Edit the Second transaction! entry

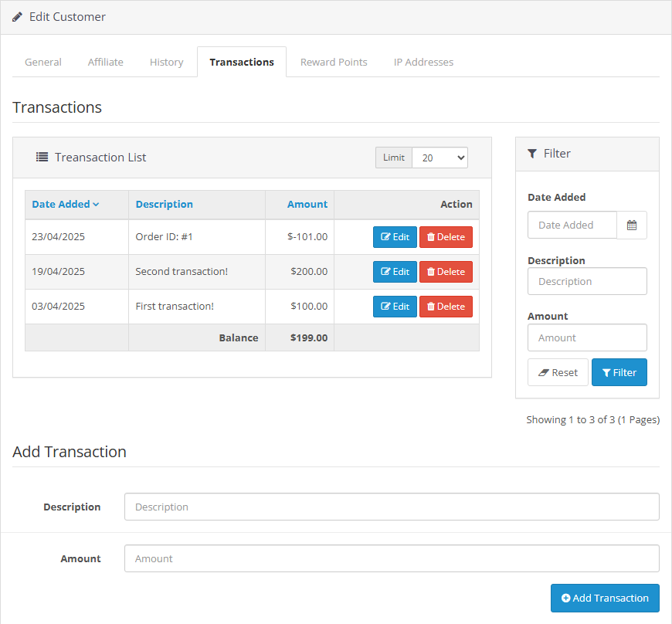[x=395, y=272]
